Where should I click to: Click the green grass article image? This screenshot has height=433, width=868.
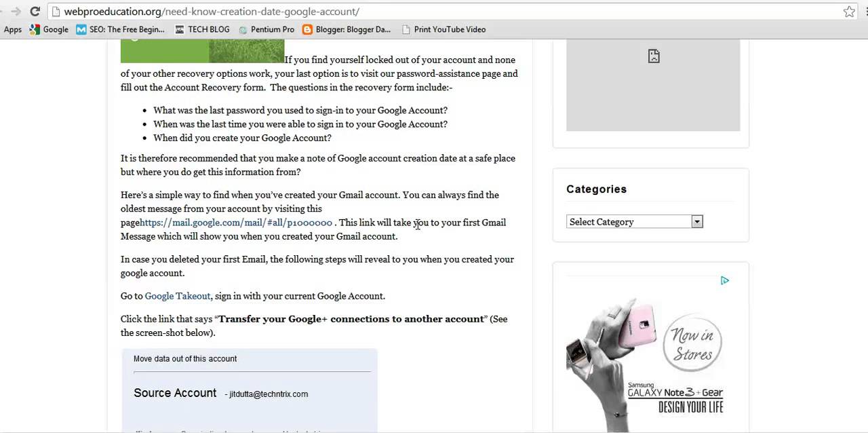pos(202,51)
